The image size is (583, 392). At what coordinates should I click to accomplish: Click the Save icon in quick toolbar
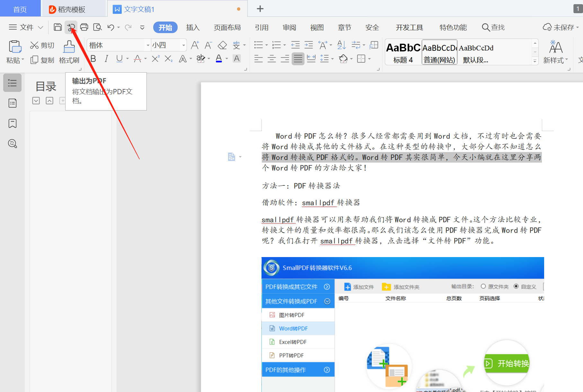coord(57,27)
